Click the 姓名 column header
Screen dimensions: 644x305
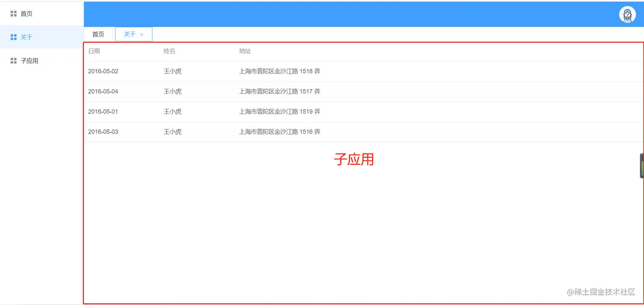(170, 51)
